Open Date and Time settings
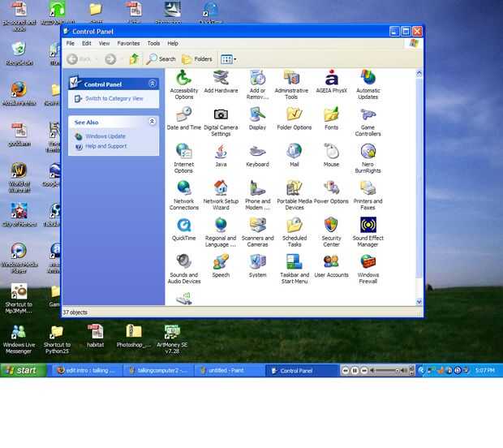503x448 pixels. 184,118
